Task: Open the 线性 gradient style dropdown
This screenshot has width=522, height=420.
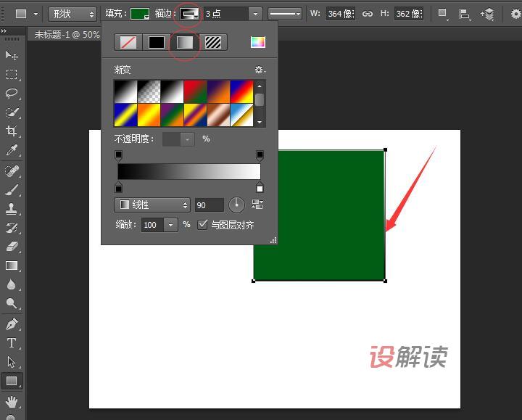Action: [152, 205]
